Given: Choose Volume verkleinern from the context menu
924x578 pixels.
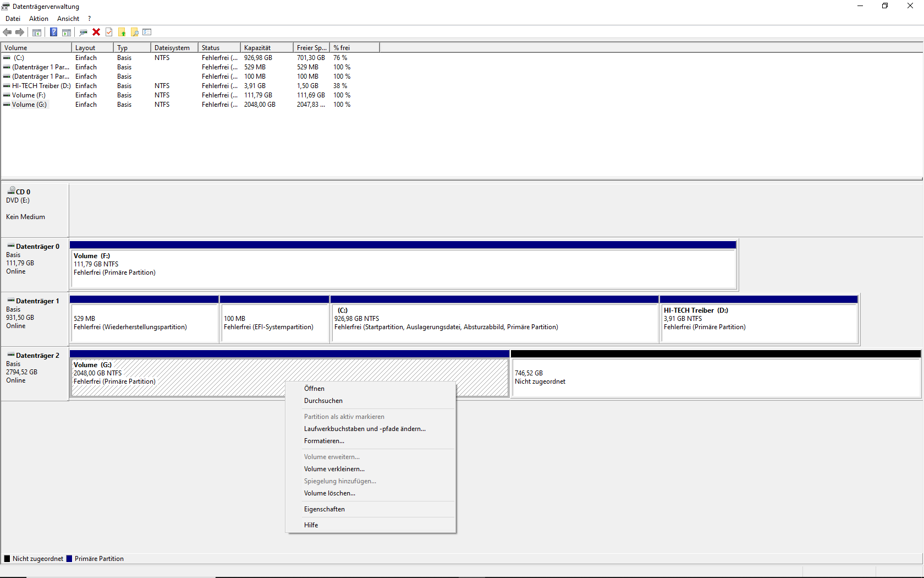Looking at the screenshot, I should click(371, 469).
